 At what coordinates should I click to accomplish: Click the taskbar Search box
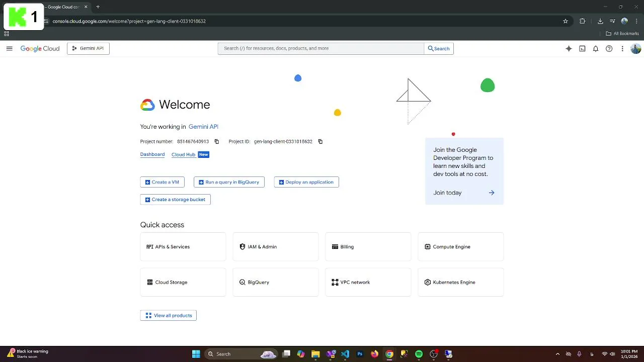242,354
